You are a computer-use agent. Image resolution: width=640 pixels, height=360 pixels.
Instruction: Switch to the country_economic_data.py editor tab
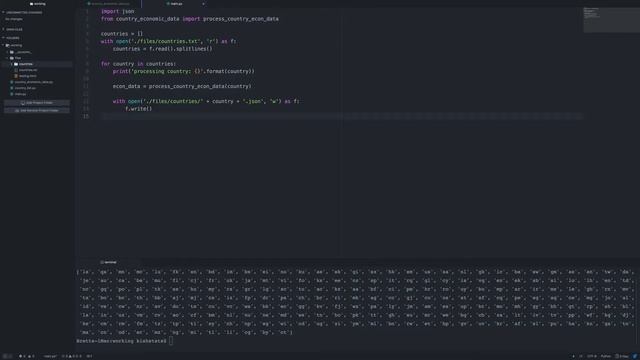click(x=109, y=4)
